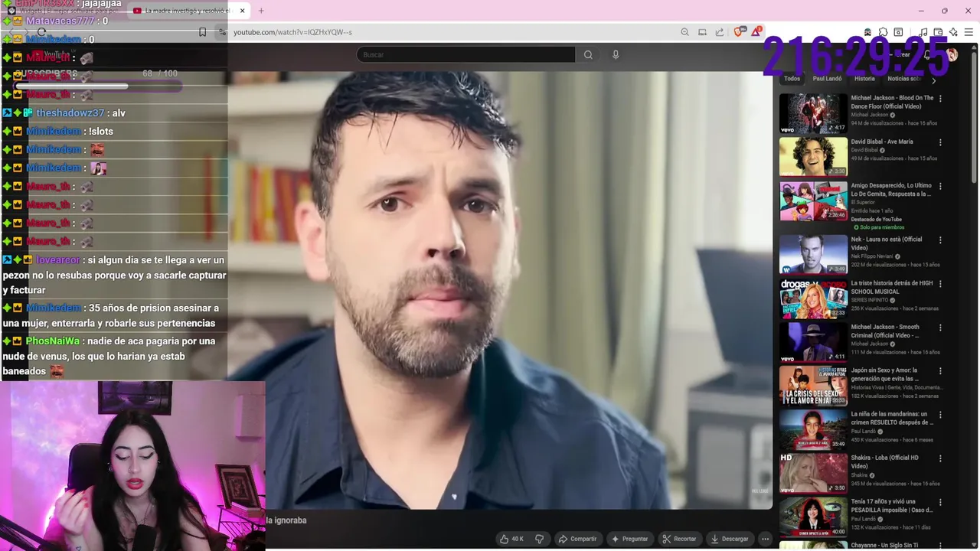Viewport: 980px width, 551px height.
Task: Close the 'La madre investigó' tab
Action: click(x=242, y=11)
